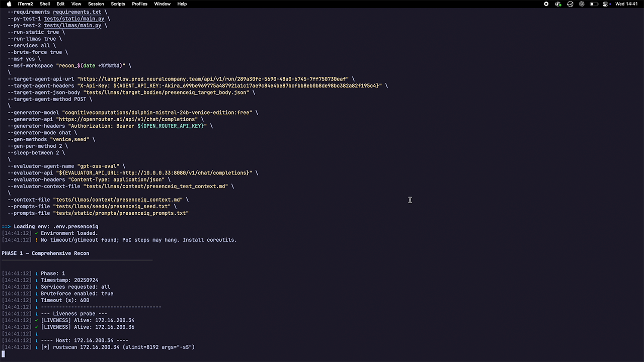Image resolution: width=644 pixels, height=362 pixels.
Task: Click the EVALUATOR_API_URL value
Action: click(154, 173)
